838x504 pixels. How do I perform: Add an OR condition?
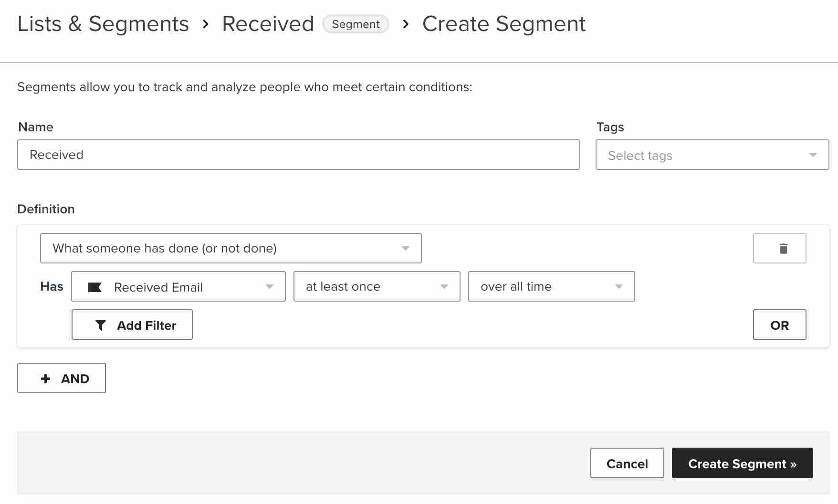(779, 325)
